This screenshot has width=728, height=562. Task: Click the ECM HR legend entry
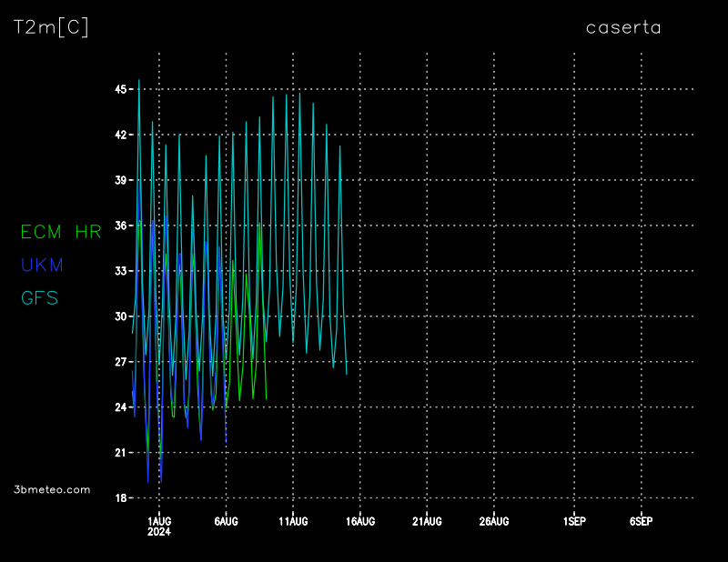coord(61,233)
